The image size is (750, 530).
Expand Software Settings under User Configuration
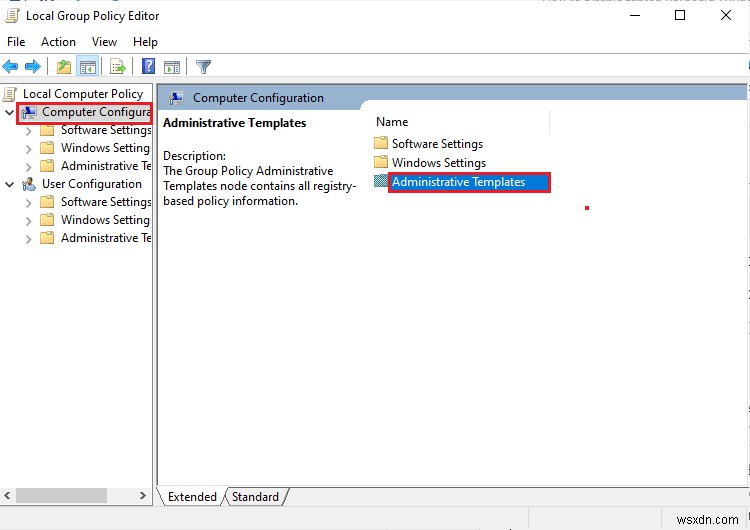pyautogui.click(x=28, y=203)
